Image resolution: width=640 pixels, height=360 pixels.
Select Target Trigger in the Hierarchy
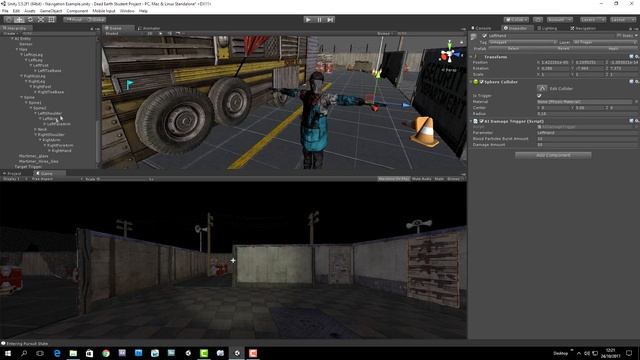pos(28,167)
